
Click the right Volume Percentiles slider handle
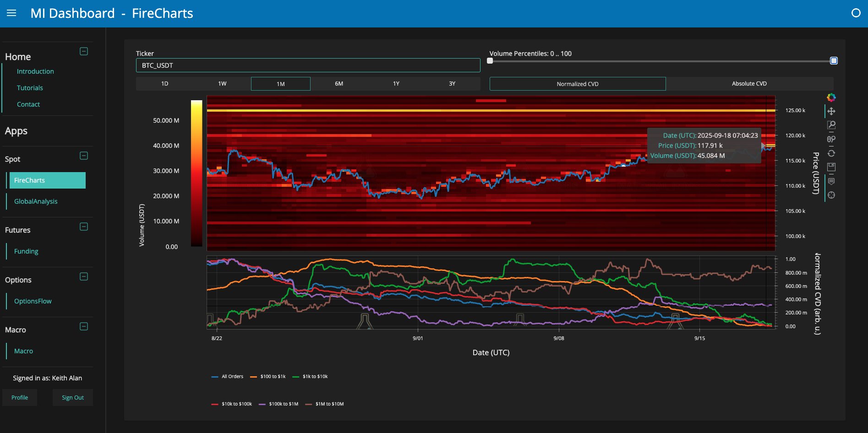834,61
